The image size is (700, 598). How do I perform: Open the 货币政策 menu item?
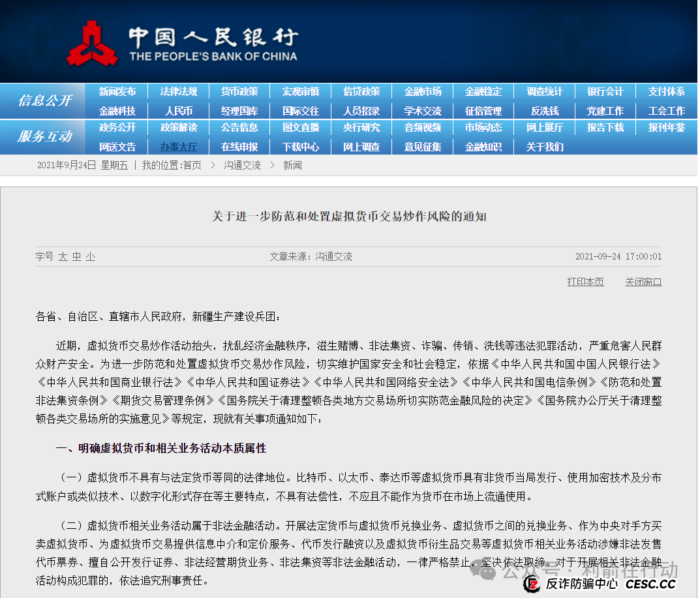(240, 92)
